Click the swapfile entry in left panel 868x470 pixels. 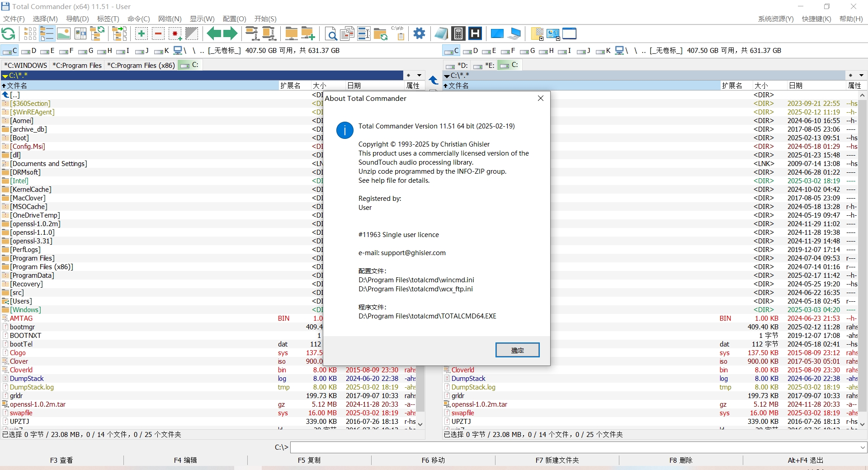coord(21,413)
